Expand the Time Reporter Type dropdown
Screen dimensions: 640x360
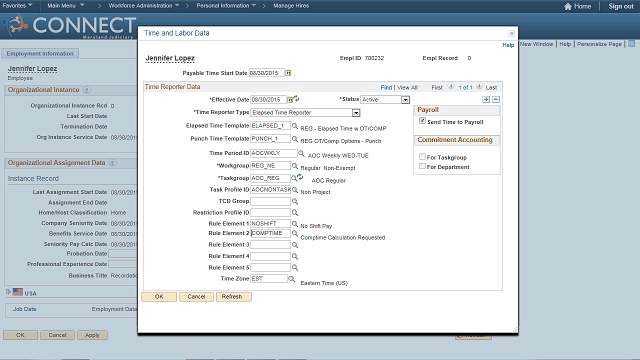pos(356,113)
